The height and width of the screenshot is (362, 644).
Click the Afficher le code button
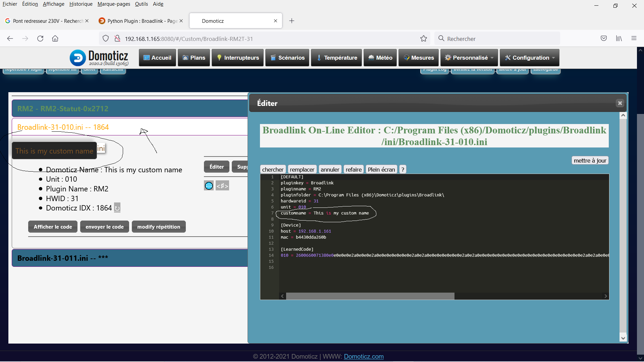[53, 227]
